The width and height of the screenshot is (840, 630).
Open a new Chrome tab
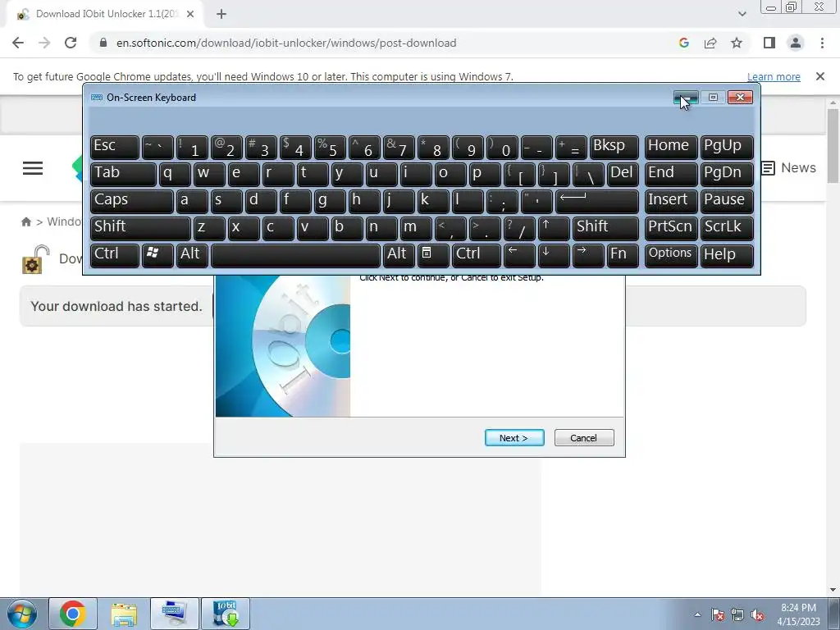tap(221, 14)
